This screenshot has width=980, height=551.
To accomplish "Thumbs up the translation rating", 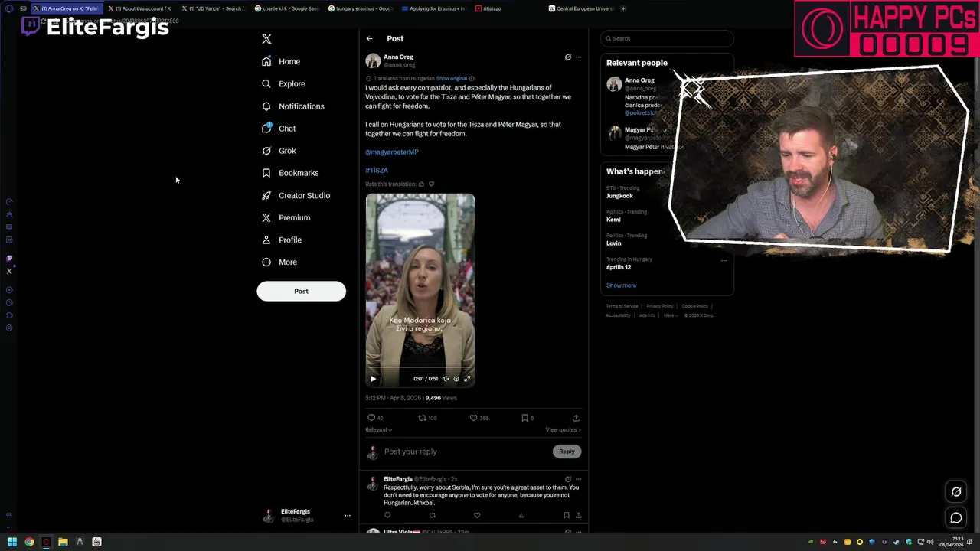I will tap(421, 184).
